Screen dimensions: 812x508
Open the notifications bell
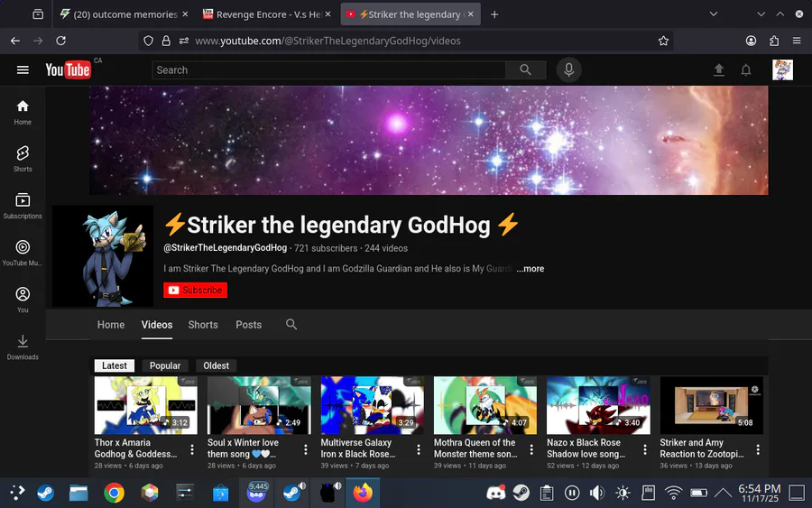746,69
